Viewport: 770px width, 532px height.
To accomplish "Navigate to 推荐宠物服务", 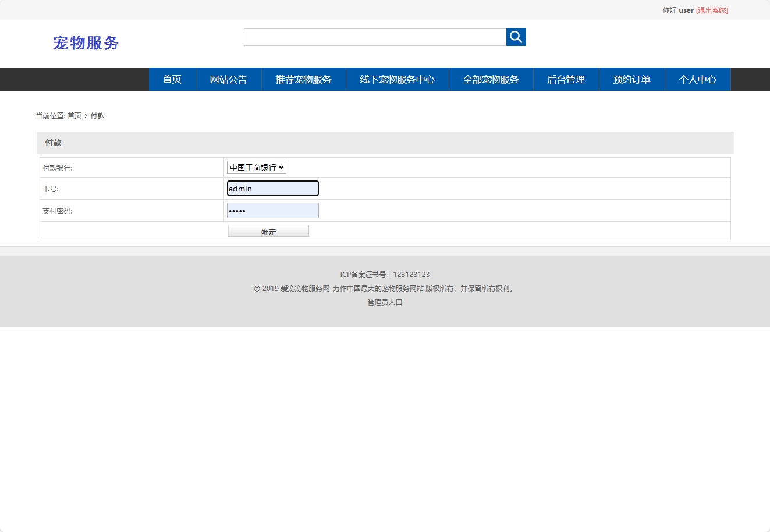I will point(303,79).
